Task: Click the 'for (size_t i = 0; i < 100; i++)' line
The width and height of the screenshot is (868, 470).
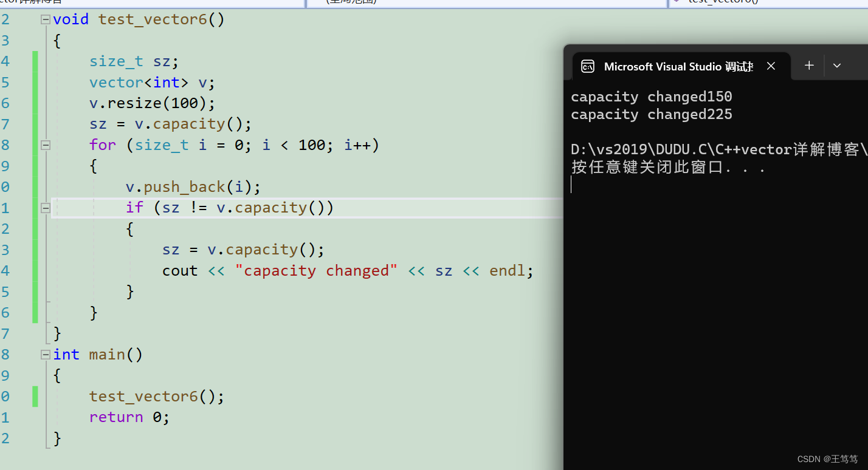Action: (234, 145)
